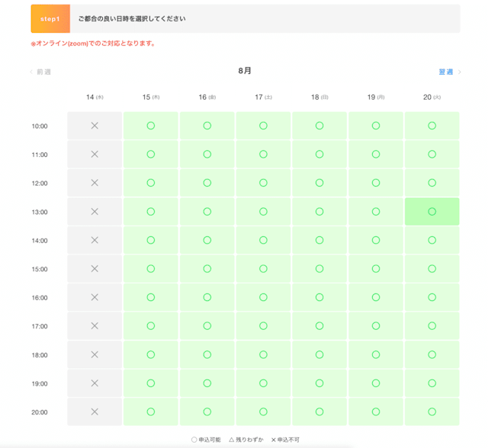Select the 16:00 slot on the 17th
This screenshot has width=488, height=448.
pos(263,297)
